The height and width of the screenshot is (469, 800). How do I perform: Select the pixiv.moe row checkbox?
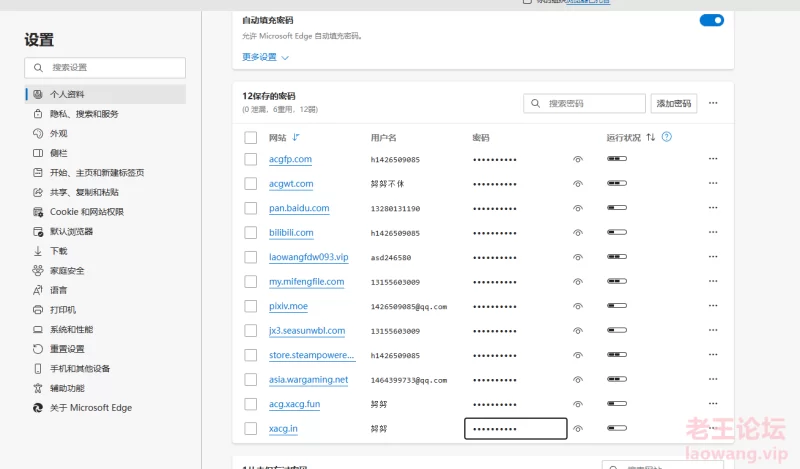251,306
